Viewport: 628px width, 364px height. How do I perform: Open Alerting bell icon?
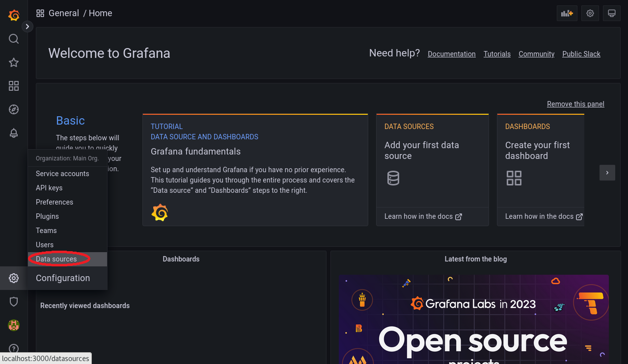(14, 133)
